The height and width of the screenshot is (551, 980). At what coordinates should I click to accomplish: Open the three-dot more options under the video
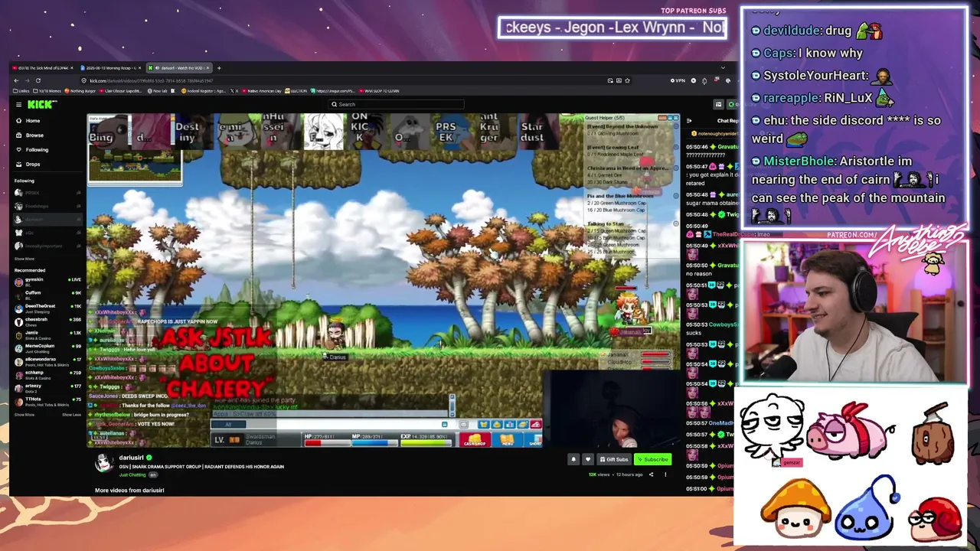coord(665,474)
